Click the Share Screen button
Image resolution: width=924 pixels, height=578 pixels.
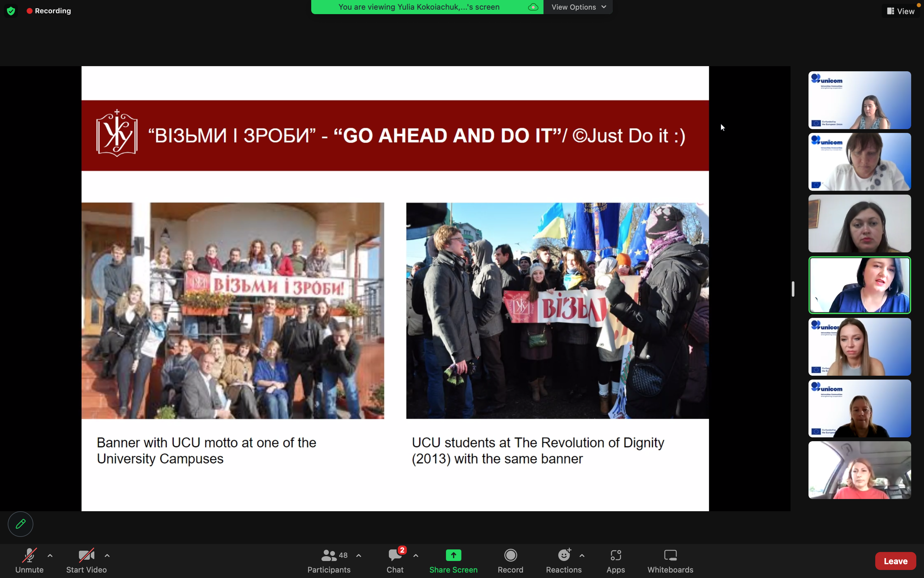pyautogui.click(x=453, y=560)
